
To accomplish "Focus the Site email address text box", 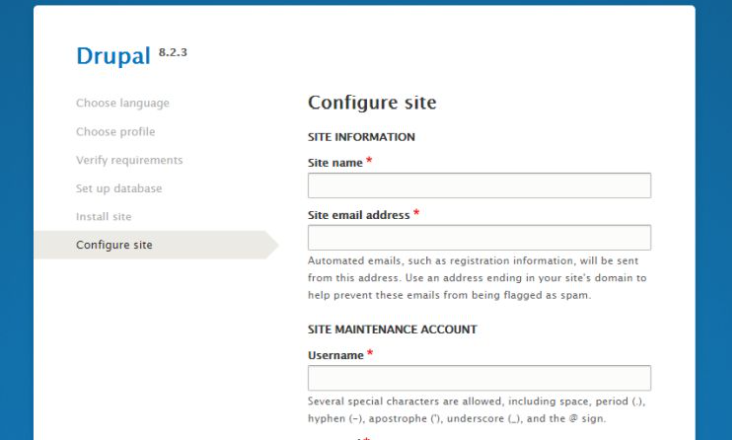I will 479,238.
